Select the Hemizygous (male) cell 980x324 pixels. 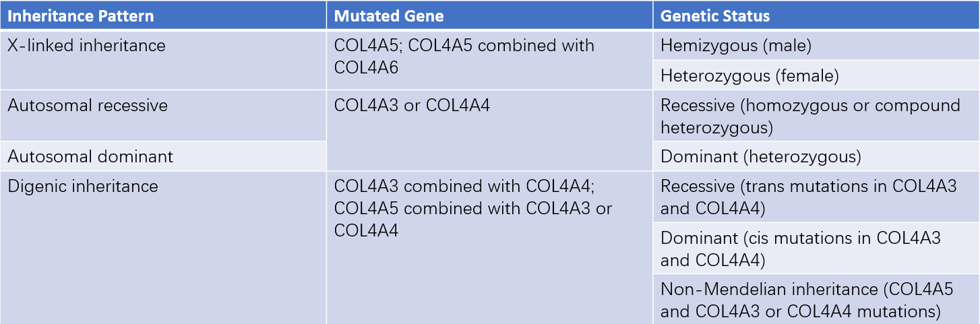click(816, 45)
